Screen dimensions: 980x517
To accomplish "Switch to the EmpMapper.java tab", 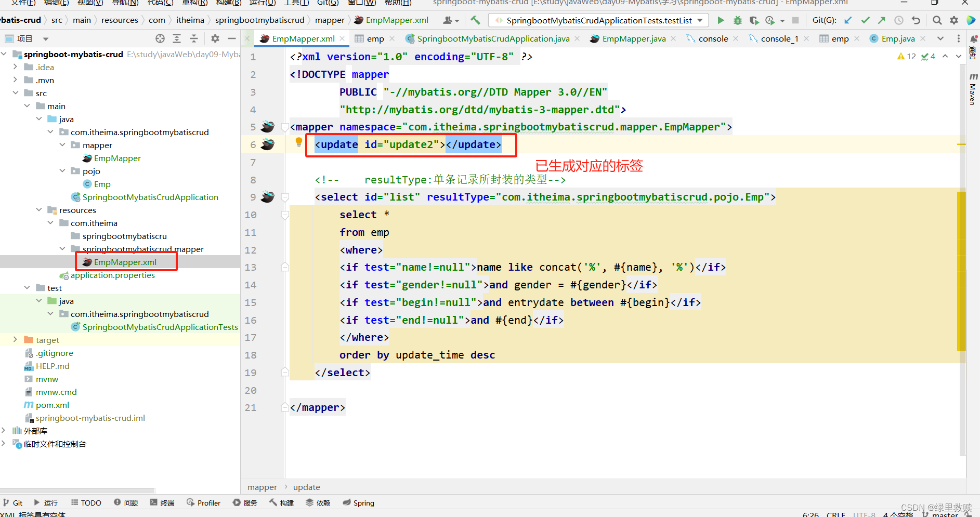I will [x=632, y=38].
